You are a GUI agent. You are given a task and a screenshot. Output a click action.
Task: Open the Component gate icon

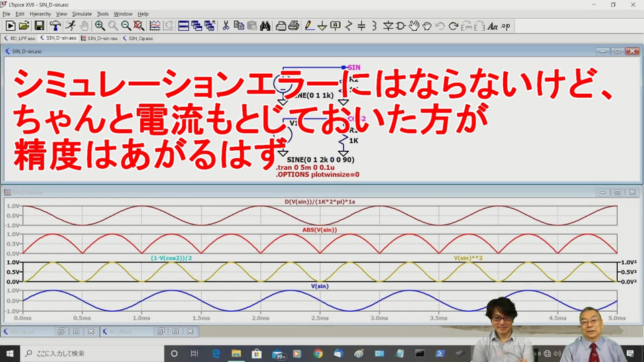coord(401,26)
